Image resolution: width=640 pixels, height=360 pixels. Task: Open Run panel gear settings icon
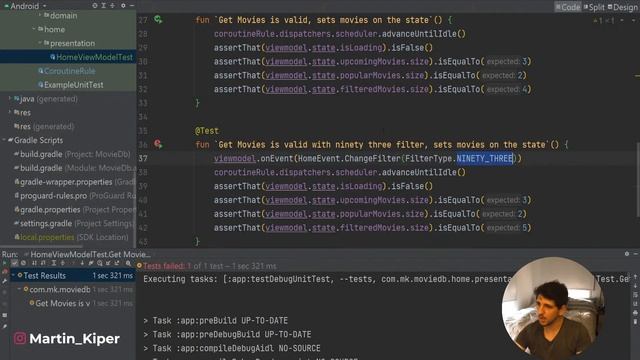[627, 253]
